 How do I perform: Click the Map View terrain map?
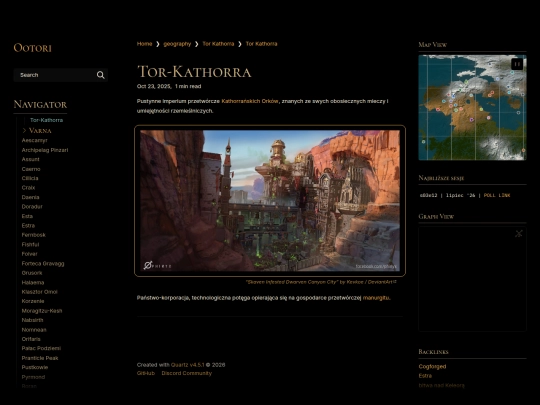click(472, 107)
